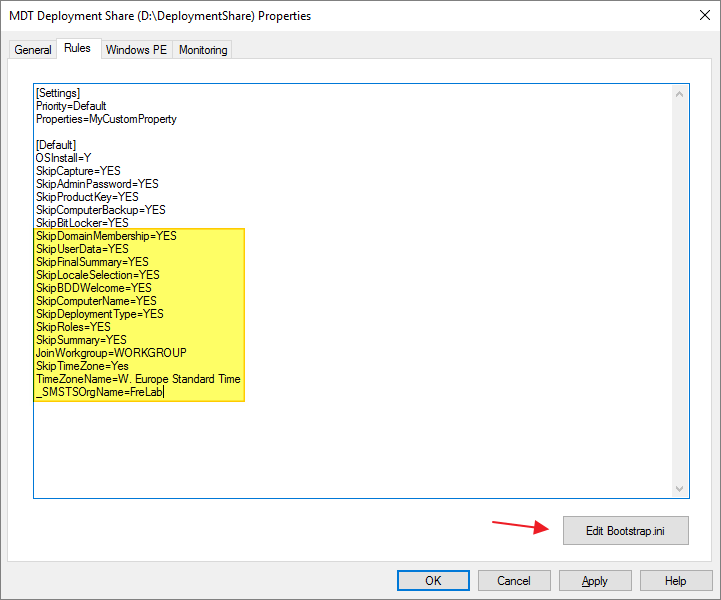Place cursor on the [Settings] line

(x=57, y=93)
